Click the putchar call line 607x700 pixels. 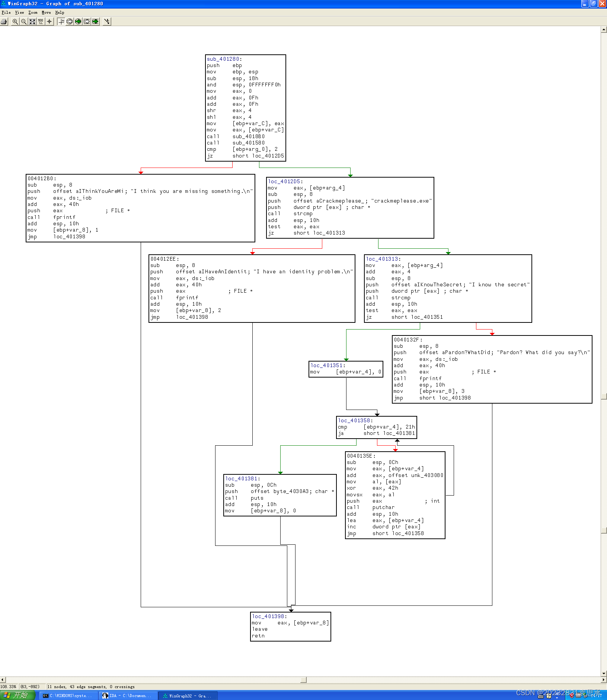pyautogui.click(x=371, y=507)
